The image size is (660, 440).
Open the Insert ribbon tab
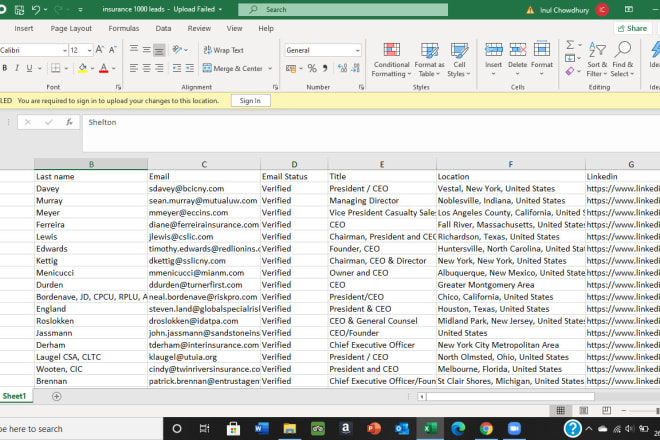click(x=24, y=28)
